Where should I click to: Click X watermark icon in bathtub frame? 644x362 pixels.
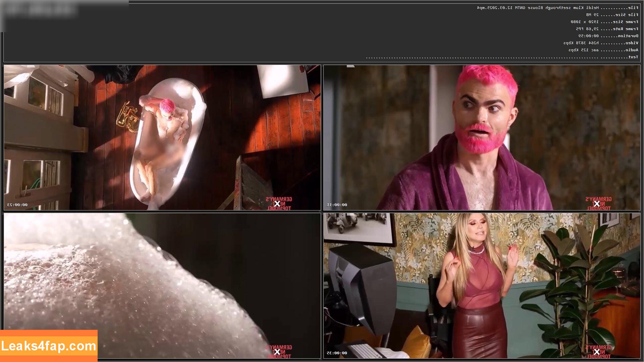click(277, 204)
